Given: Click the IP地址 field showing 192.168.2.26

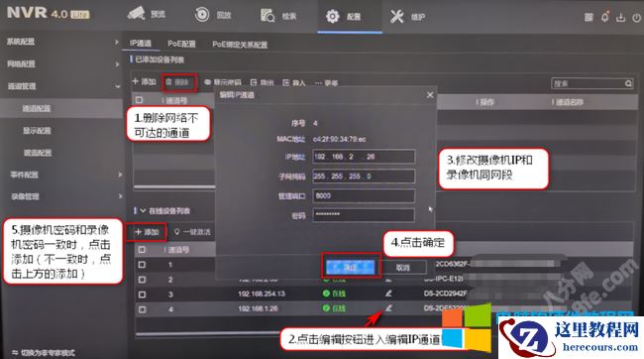Looking at the screenshot, I should tap(364, 157).
